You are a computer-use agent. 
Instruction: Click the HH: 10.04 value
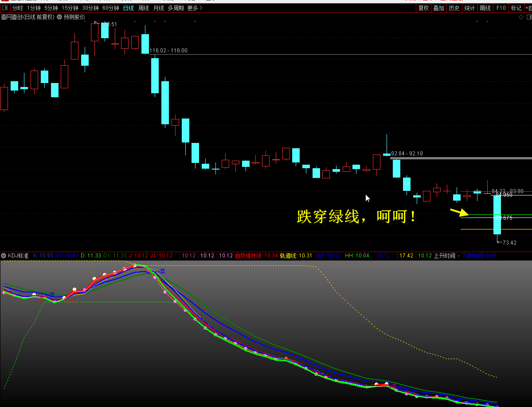(357, 256)
